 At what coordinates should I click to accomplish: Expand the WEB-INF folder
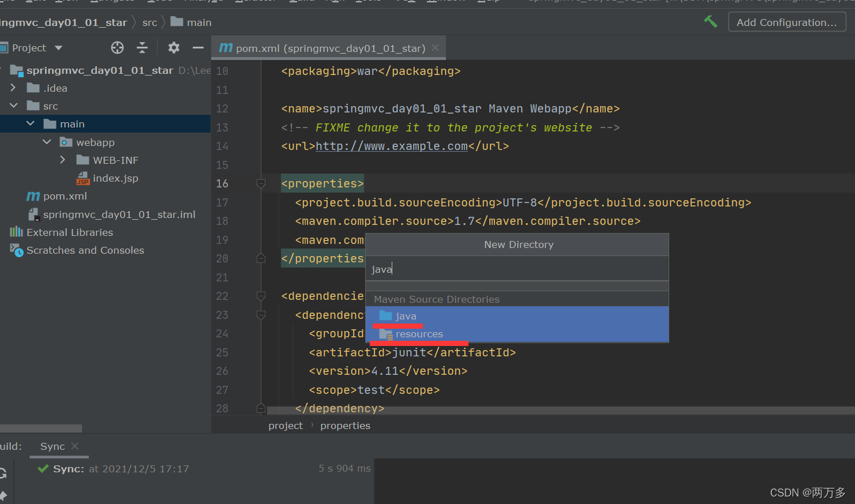[63, 160]
